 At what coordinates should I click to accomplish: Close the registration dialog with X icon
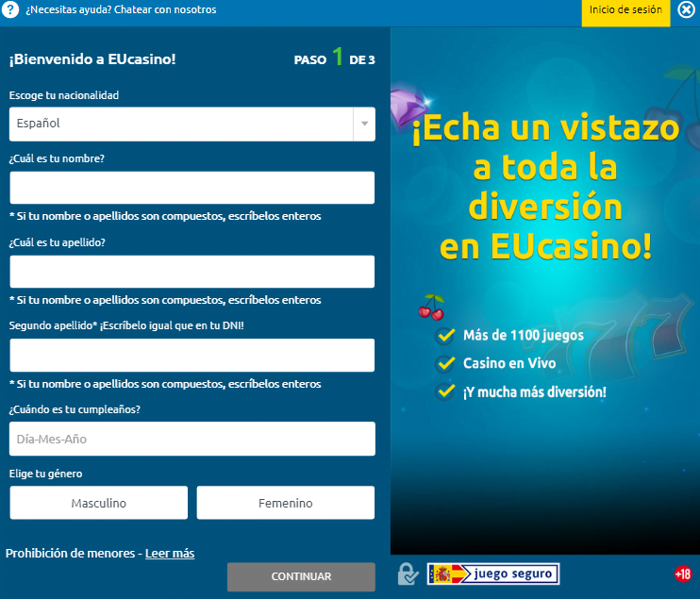[x=686, y=9]
